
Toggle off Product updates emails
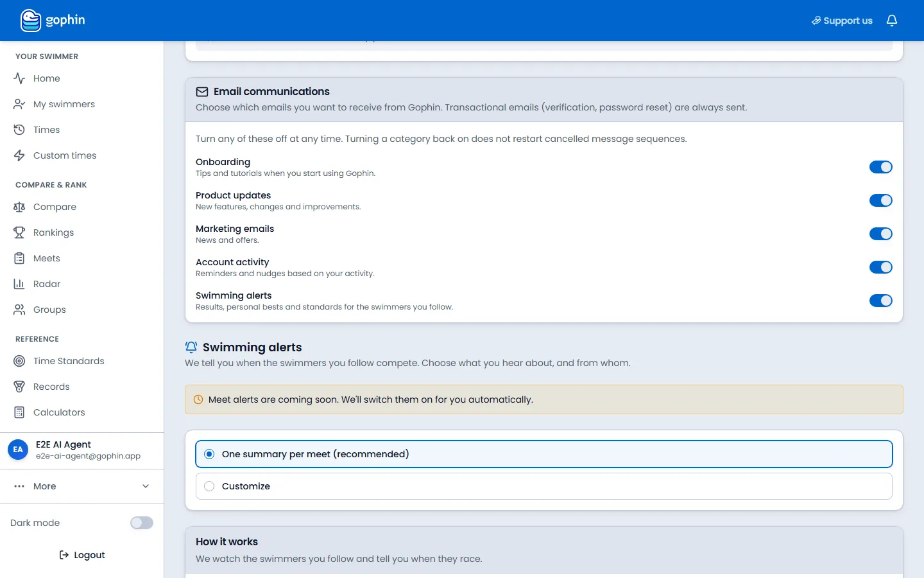tap(880, 200)
